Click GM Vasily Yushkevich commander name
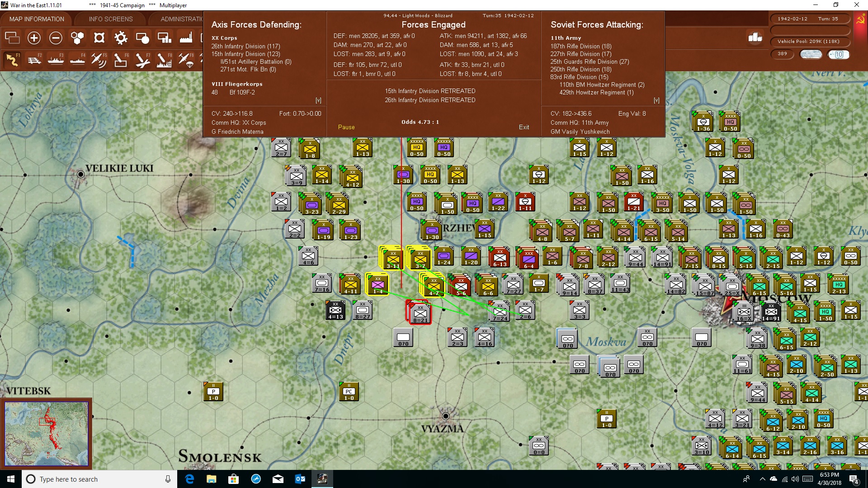The width and height of the screenshot is (868, 488). pyautogui.click(x=580, y=132)
